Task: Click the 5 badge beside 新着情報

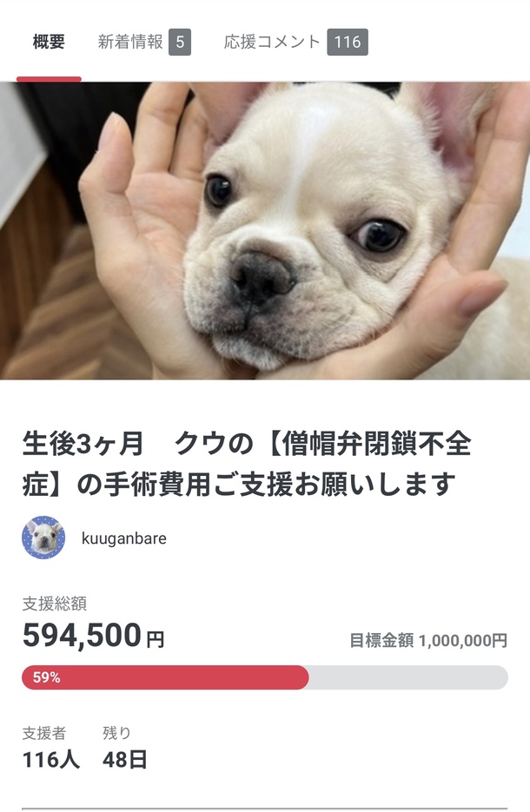Action: coord(180,42)
